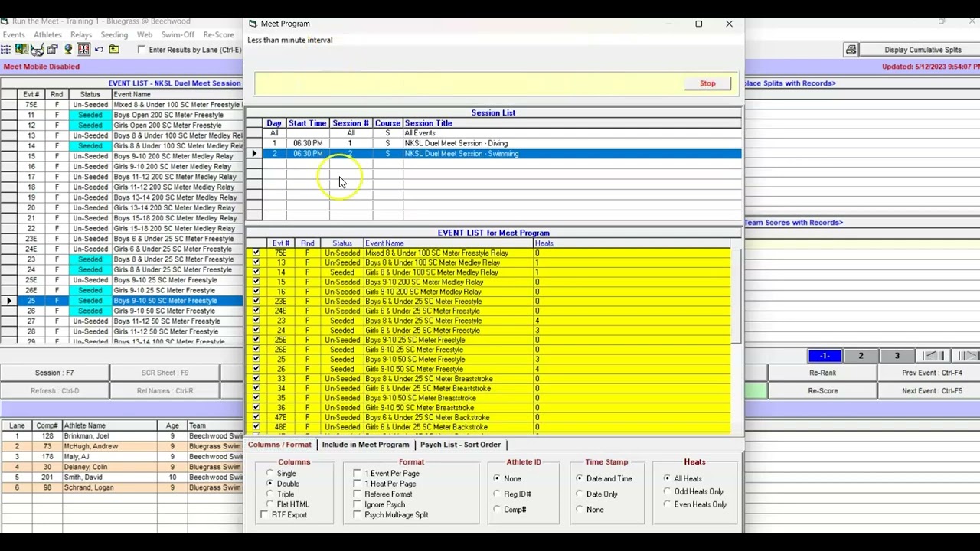The image size is (980, 551).
Task: Select athlete row McHugh, Andrew
Action: [122, 446]
